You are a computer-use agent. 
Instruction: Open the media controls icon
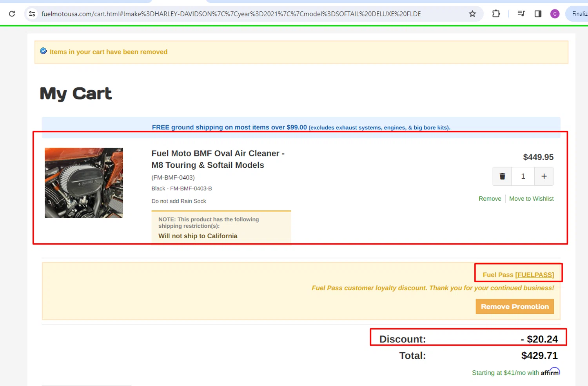[x=521, y=14]
